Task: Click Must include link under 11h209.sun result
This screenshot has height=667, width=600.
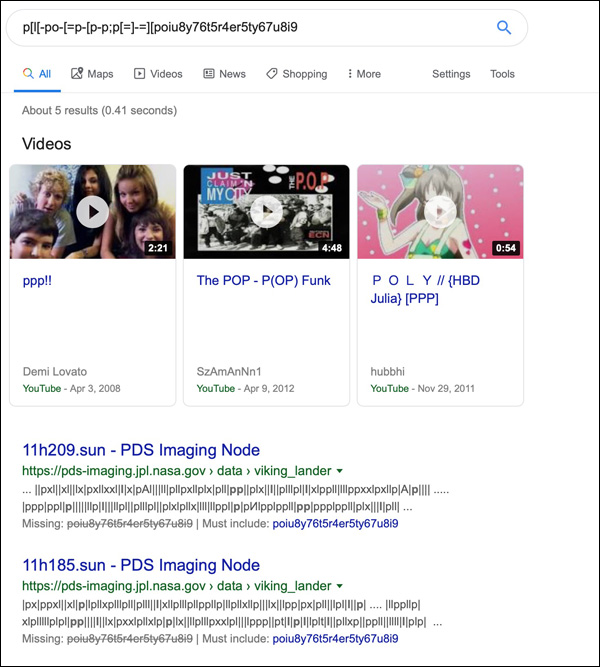Action: click(x=335, y=523)
